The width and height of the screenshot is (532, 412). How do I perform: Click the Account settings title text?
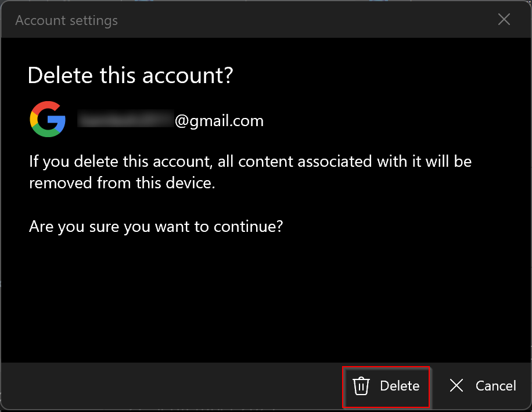66,20
